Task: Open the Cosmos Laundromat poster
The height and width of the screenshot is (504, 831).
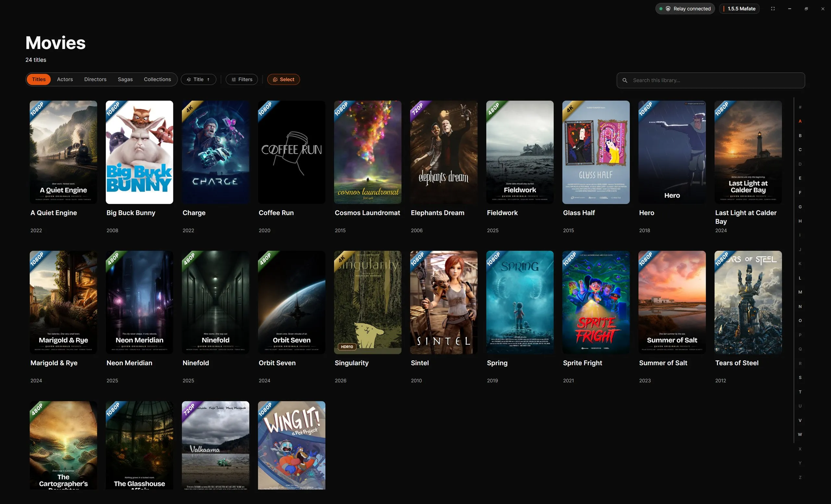Action: coord(367,152)
